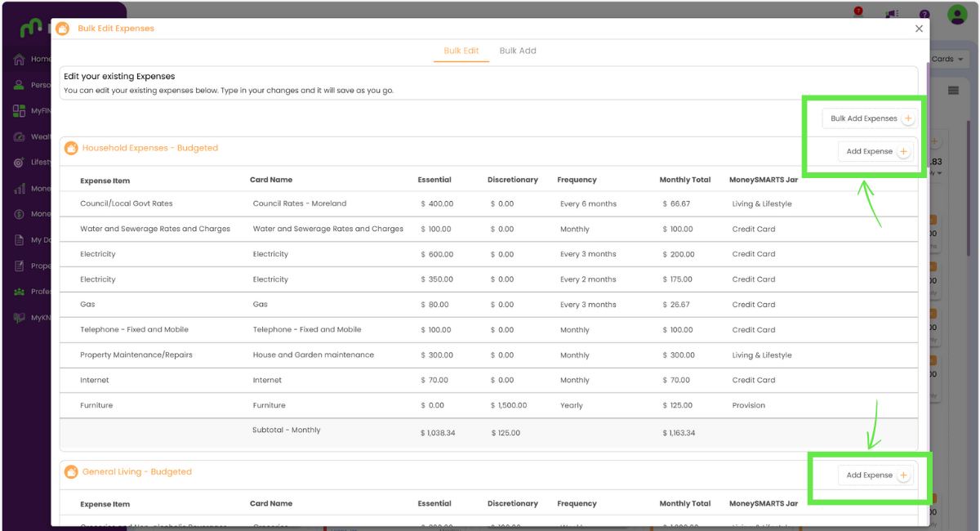Open the My Documents page icon

coord(20,240)
